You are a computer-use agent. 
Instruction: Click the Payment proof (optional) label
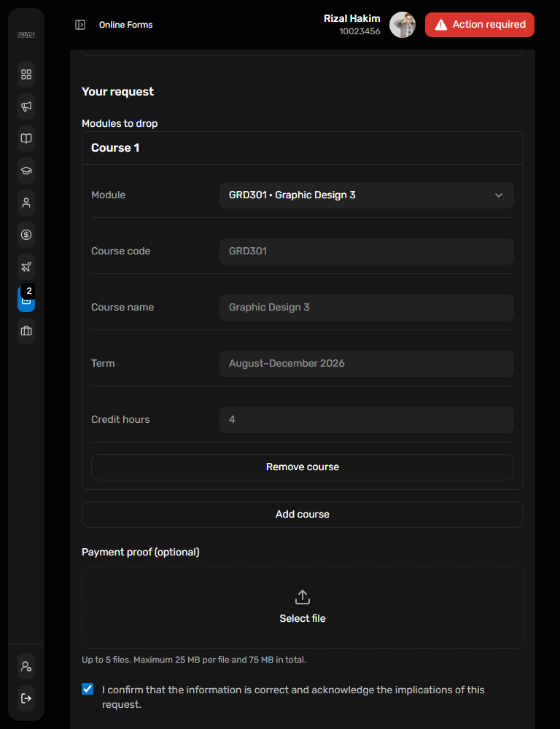(x=141, y=552)
